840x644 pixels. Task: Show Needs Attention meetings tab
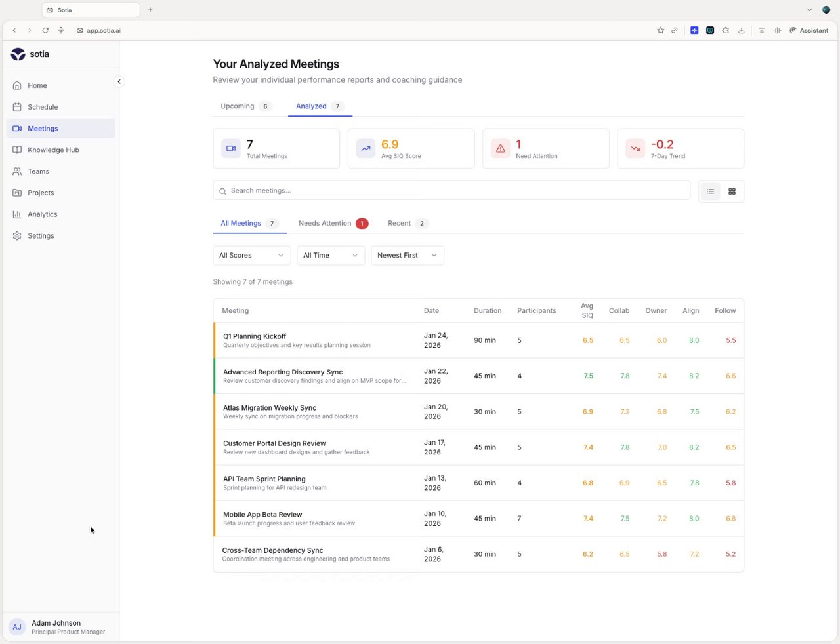333,224
